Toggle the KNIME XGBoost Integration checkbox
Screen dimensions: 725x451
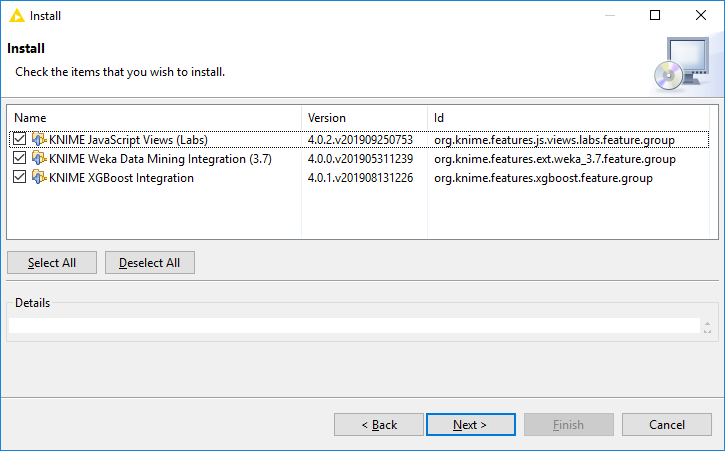pyautogui.click(x=19, y=177)
